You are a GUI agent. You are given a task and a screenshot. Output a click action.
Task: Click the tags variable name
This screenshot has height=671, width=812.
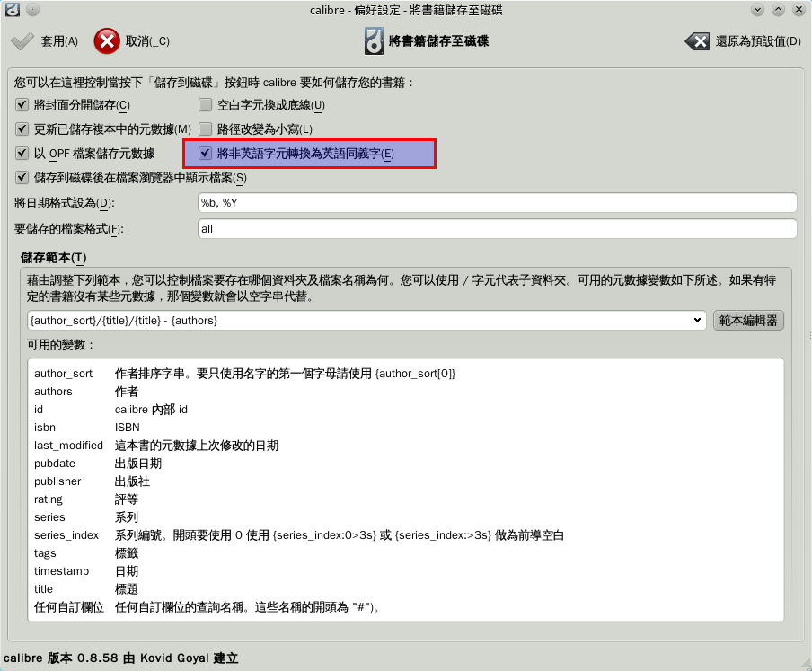click(x=45, y=553)
